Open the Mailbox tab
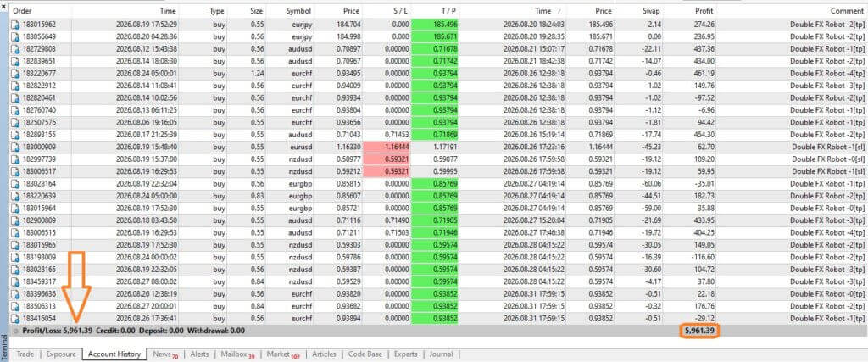The height and width of the screenshot is (362, 868). (x=237, y=354)
